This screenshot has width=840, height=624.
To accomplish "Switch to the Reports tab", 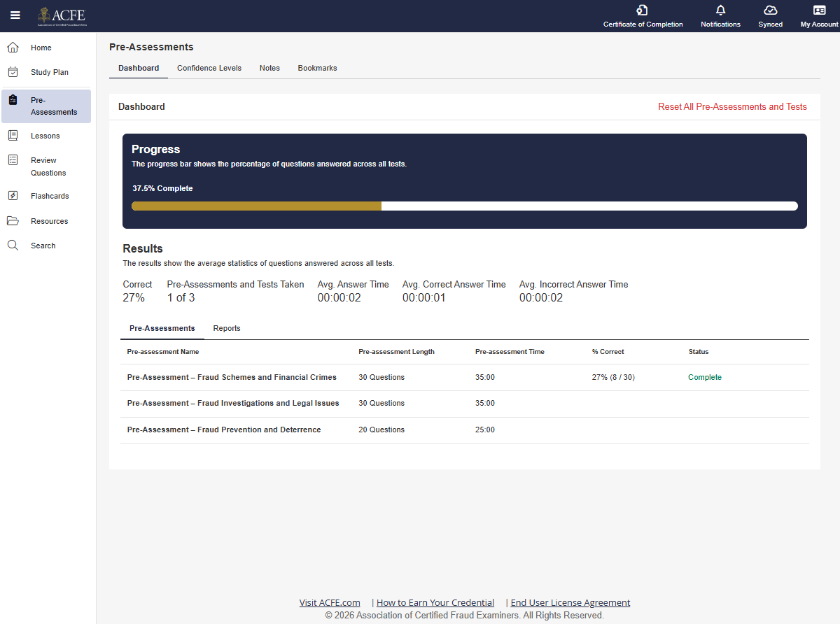I will tap(227, 328).
